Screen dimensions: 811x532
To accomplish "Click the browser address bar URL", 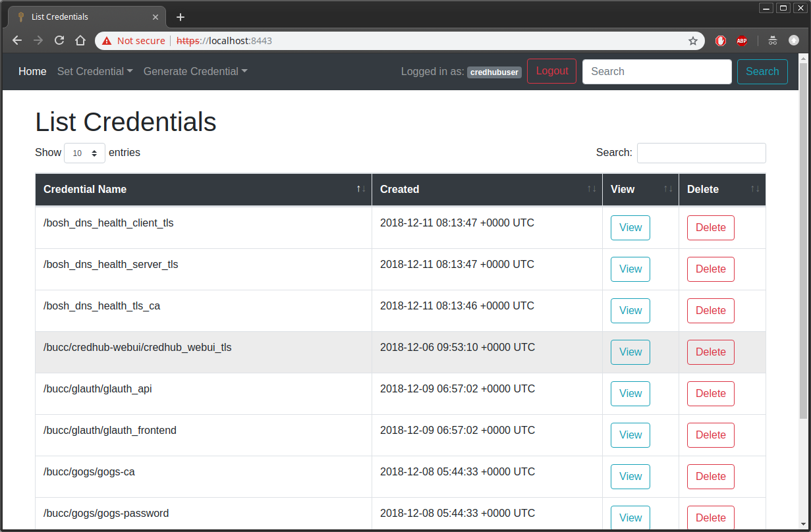I will [224, 41].
